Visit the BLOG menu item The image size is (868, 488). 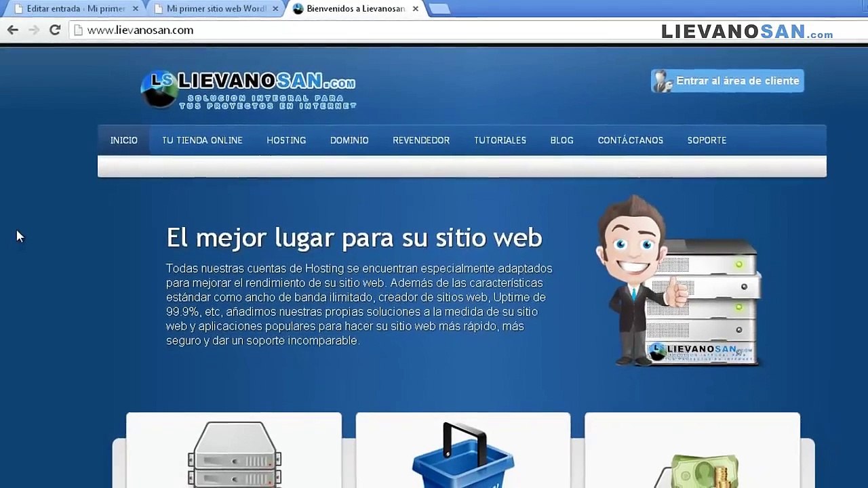coord(561,140)
